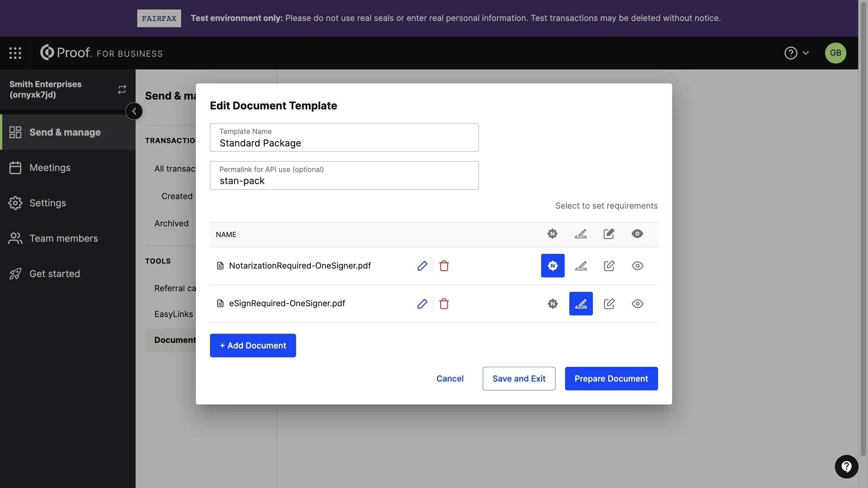Click the Meetings calendar icon
The width and height of the screenshot is (868, 488).
click(x=15, y=167)
